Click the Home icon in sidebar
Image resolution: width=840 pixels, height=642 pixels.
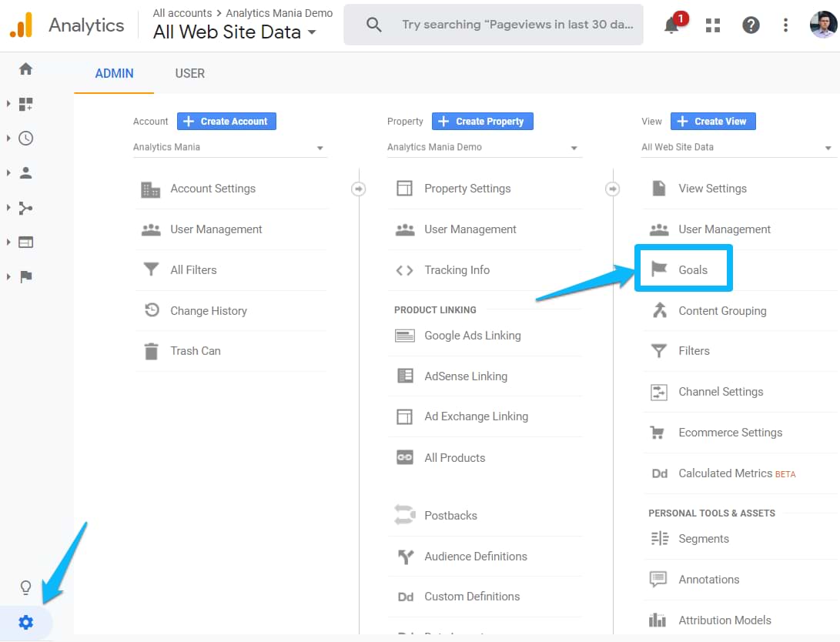[25, 69]
